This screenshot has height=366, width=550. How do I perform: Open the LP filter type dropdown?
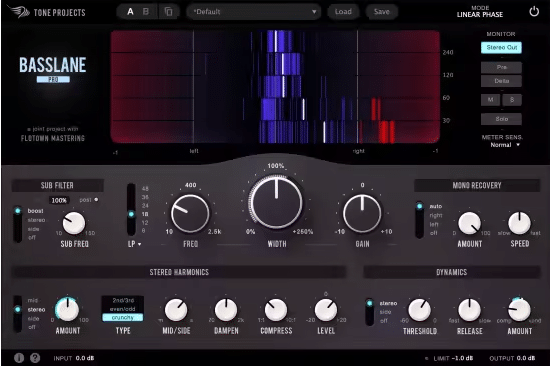coord(134,244)
